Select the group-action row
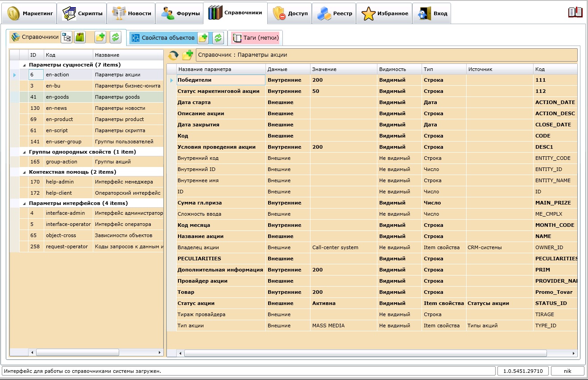 click(87, 162)
